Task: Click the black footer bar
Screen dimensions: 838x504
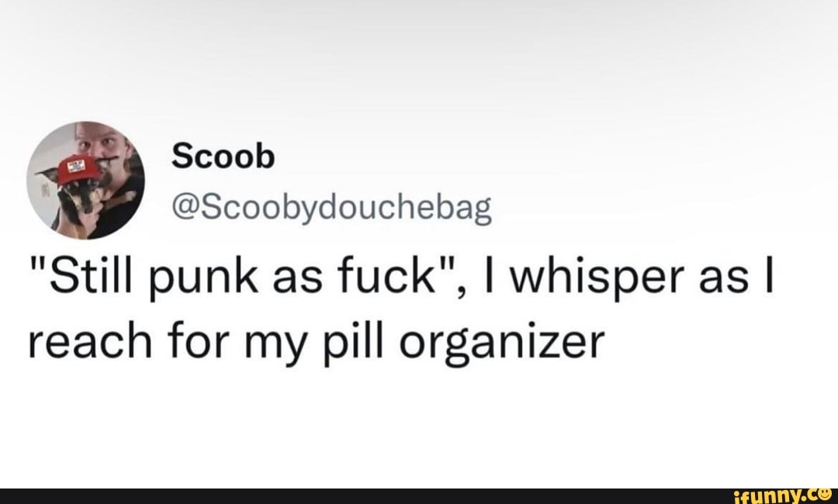Action: (x=419, y=496)
